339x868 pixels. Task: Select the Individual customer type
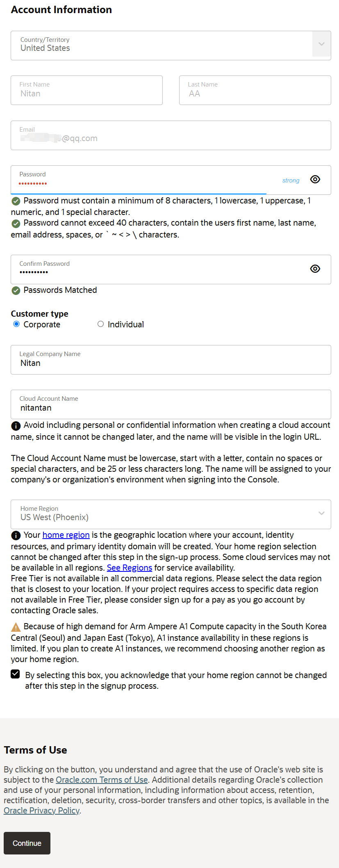pyautogui.click(x=100, y=324)
